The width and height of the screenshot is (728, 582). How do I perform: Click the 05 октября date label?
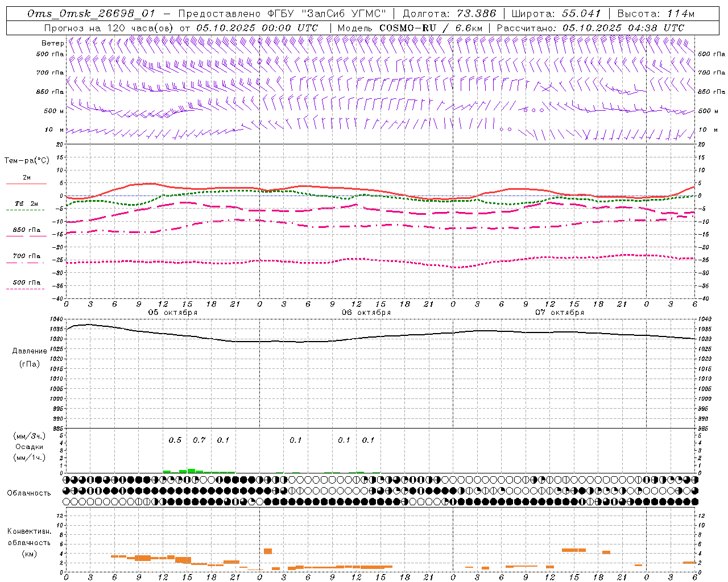(173, 313)
